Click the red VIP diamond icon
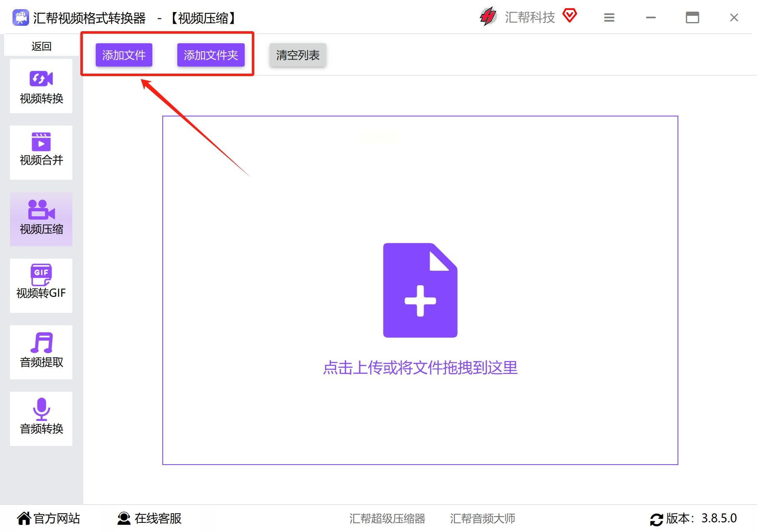Viewport: 757px width, 532px height. tap(570, 16)
